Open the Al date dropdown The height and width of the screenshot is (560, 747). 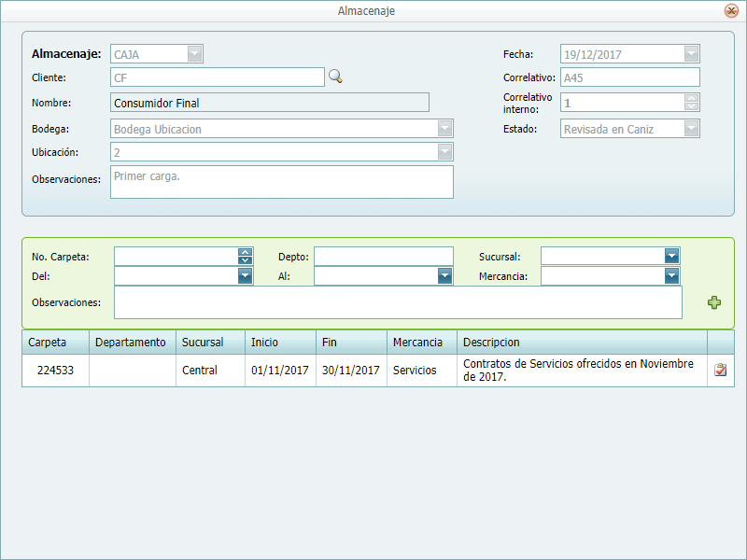tap(444, 275)
